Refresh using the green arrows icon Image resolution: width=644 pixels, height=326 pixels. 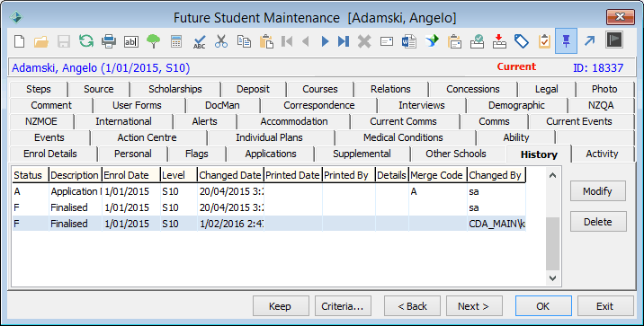coord(86,41)
